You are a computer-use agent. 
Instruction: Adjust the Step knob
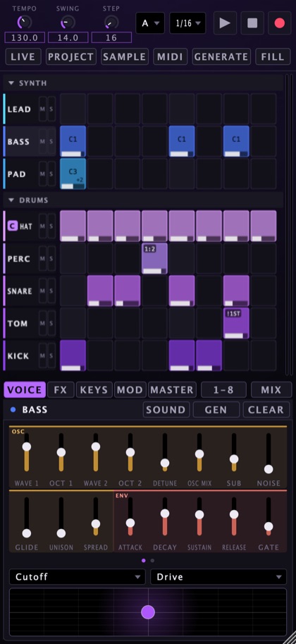click(x=111, y=22)
